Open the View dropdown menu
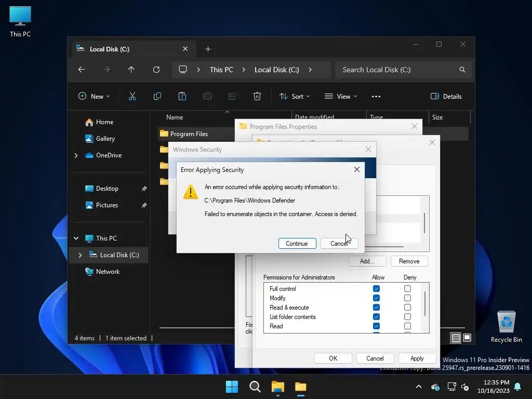Screen dimensions: 532x399 pos(341,96)
